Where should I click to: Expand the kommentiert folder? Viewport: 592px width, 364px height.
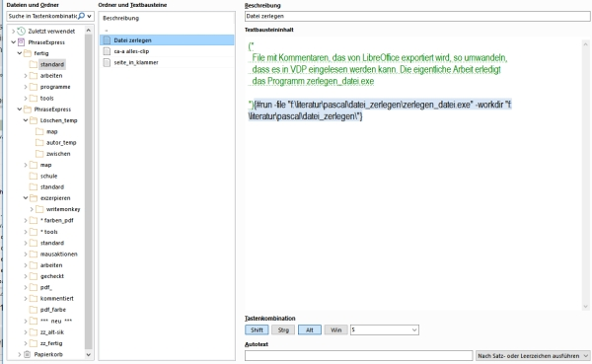pyautogui.click(x=26, y=298)
